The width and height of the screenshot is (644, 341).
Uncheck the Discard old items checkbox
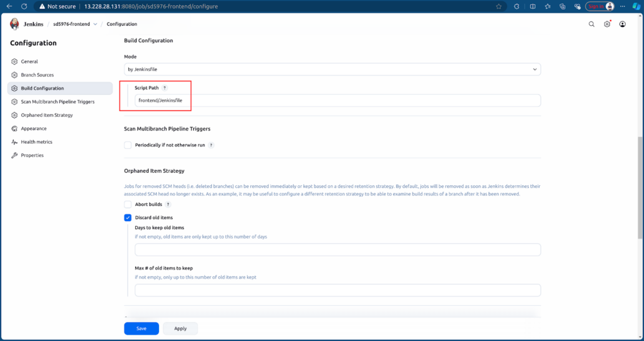[128, 217]
